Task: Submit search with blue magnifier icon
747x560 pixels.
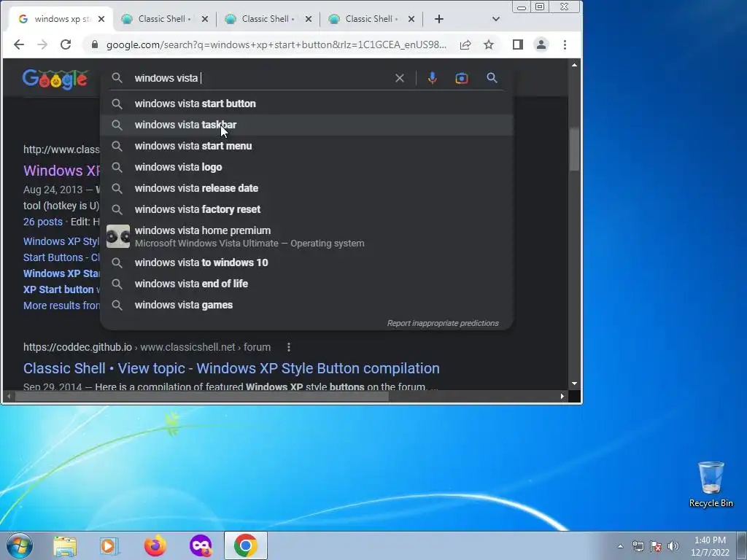Action: coord(492,78)
